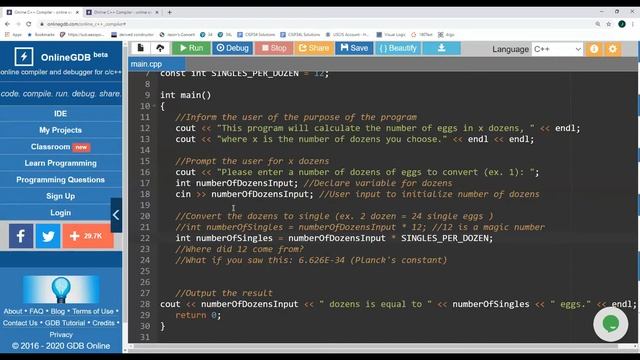Open Programming Questions in sidebar
640x360 pixels.
click(60, 180)
